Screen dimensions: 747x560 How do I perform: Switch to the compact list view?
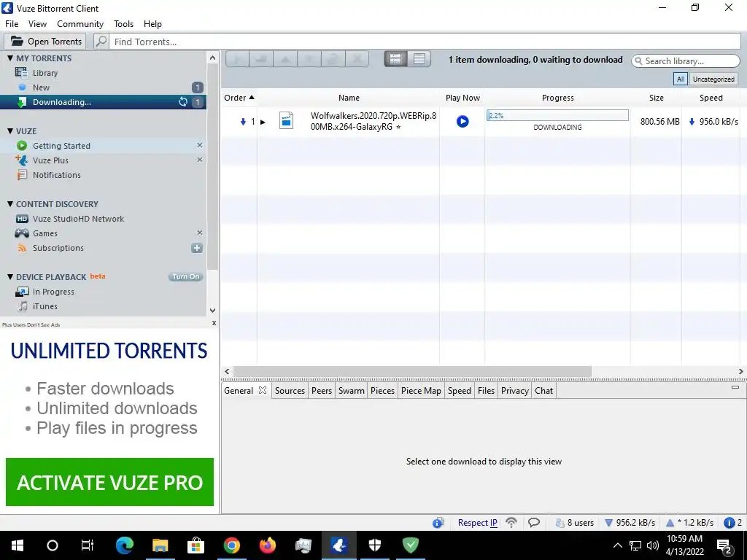(x=419, y=59)
